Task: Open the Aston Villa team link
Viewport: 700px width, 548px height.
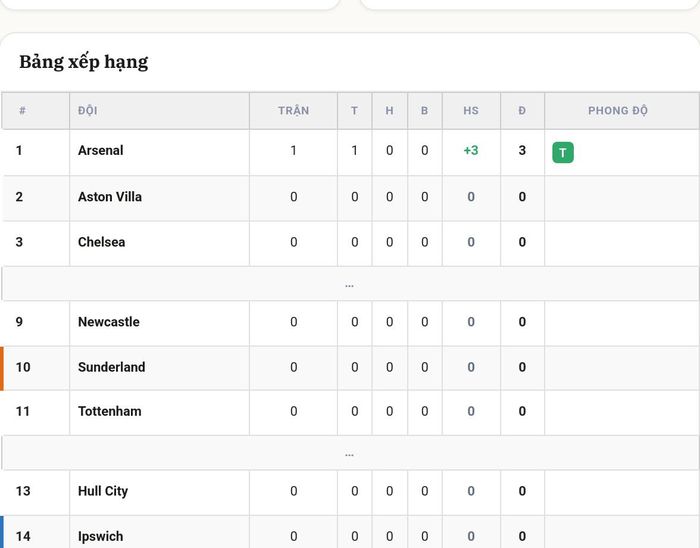Action: (110, 197)
